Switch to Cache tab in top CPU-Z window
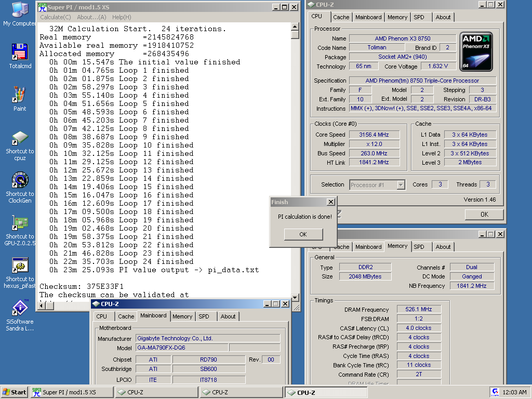The image size is (532, 399). (x=341, y=17)
